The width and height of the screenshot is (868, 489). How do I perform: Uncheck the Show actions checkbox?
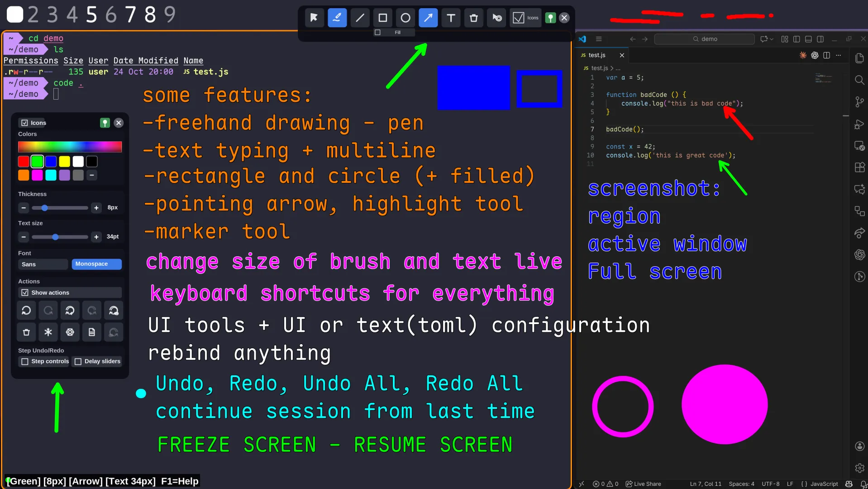pyautogui.click(x=25, y=292)
